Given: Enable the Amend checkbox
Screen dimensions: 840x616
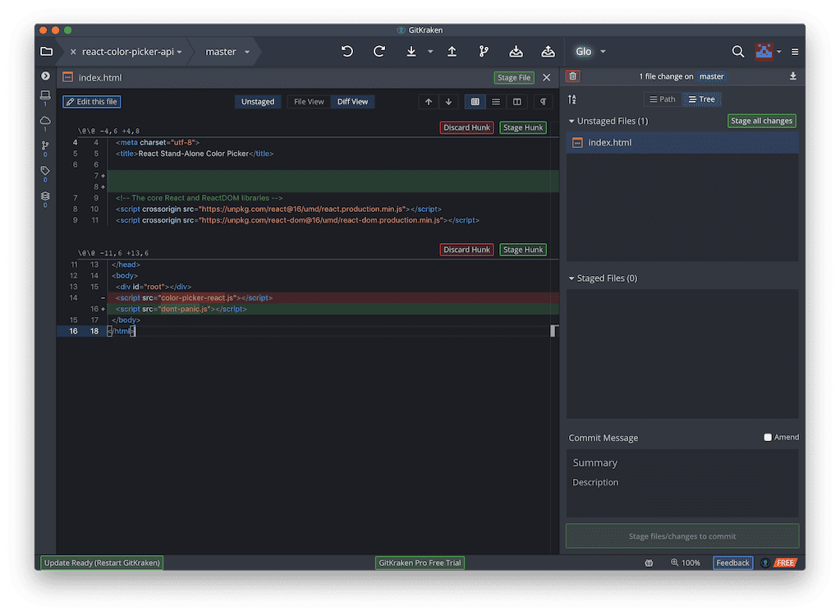Looking at the screenshot, I should pos(768,438).
